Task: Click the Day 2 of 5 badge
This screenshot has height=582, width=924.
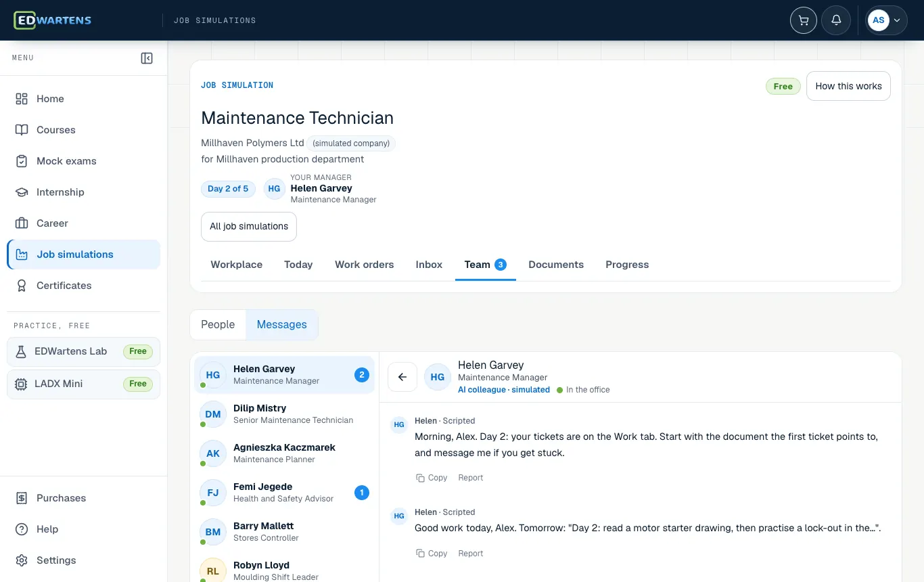Action: (228, 189)
